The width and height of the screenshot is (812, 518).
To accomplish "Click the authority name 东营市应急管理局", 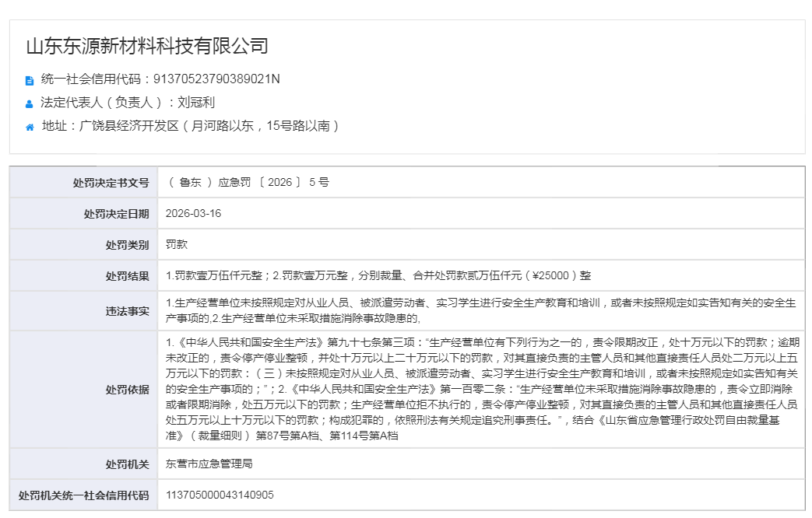I will coord(209,464).
